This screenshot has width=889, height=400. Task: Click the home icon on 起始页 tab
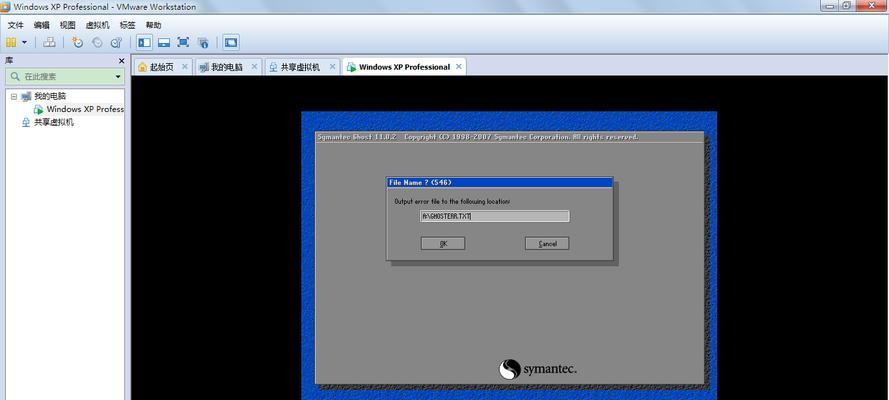click(142, 67)
